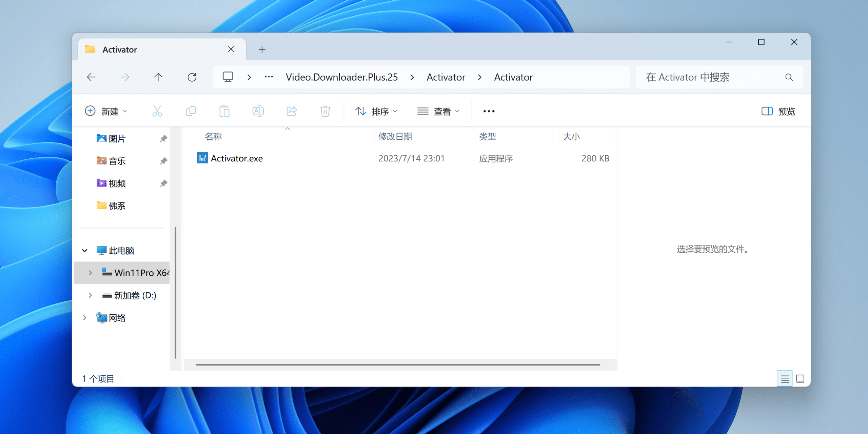
Task: Open a new tab with plus button
Action: point(262,50)
